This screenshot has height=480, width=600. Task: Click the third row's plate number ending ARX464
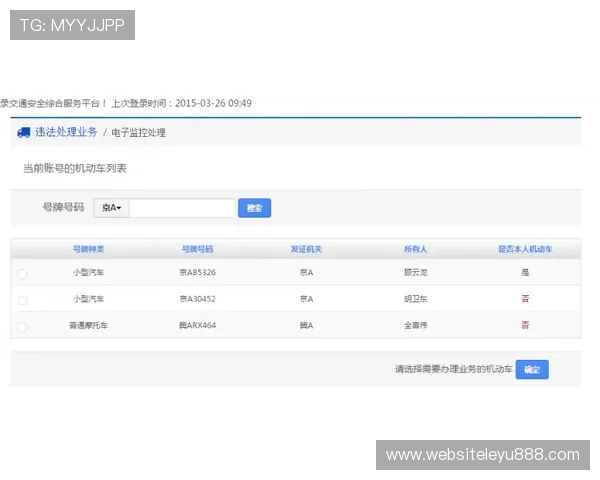click(x=197, y=325)
